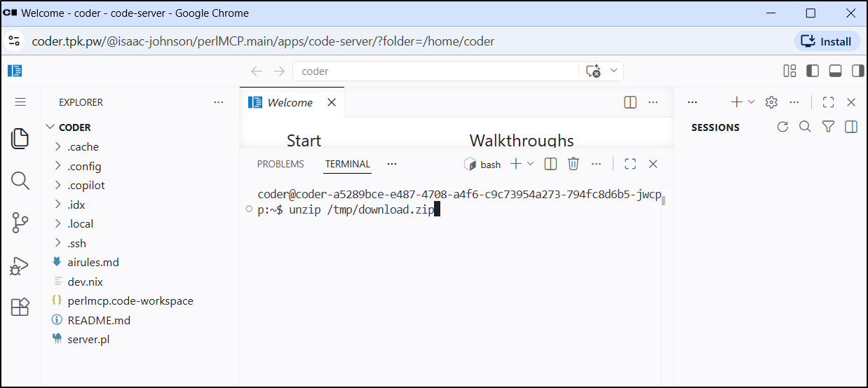Split the terminal pane
Viewport: 868px width, 388px height.
551,164
